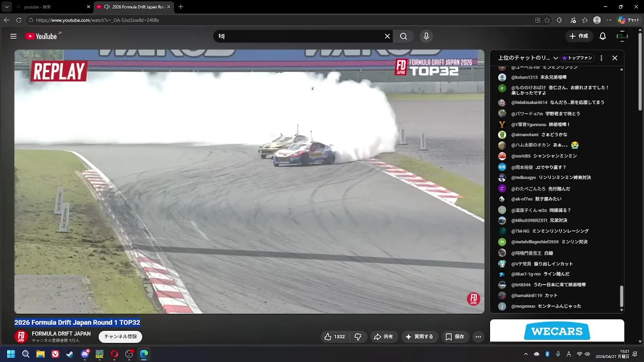Show hidden system tray icons chevron

coord(526,354)
